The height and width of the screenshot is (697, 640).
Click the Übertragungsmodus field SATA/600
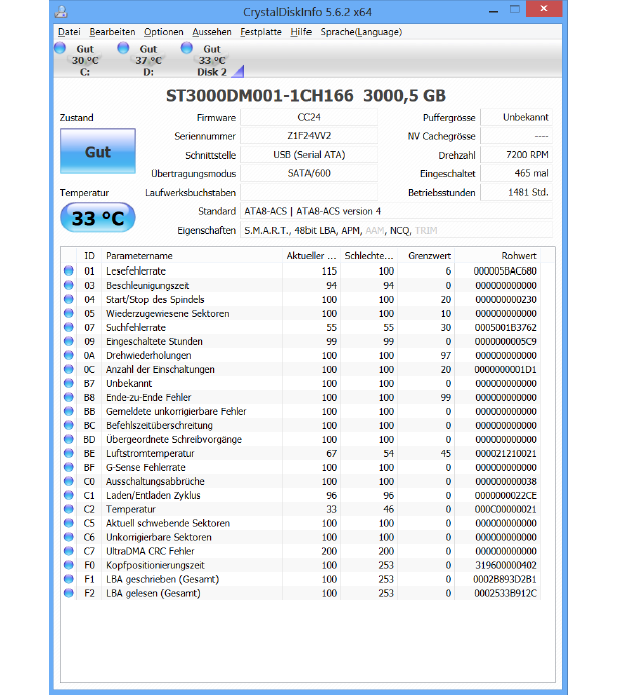309,173
